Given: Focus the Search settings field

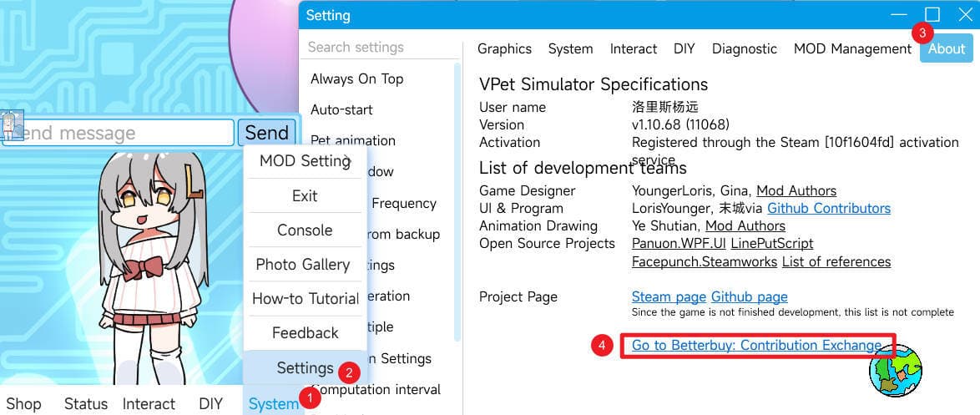Looking at the screenshot, I should click(x=380, y=47).
